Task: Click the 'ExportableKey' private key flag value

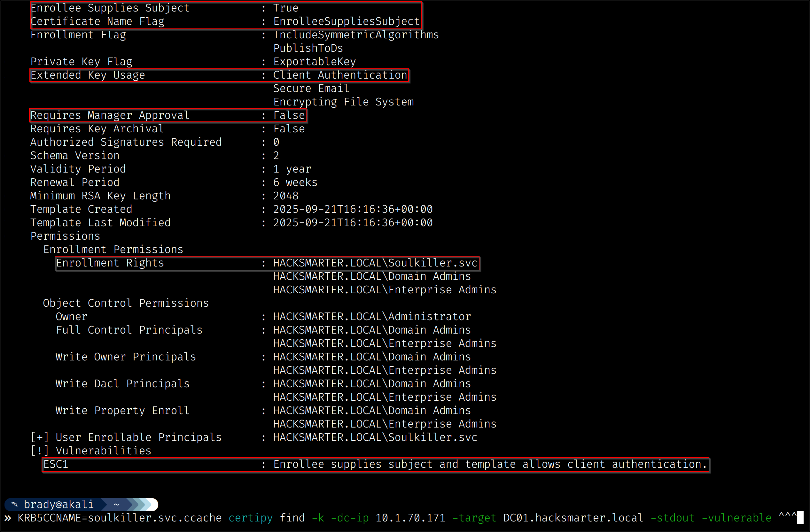Action: (315, 62)
